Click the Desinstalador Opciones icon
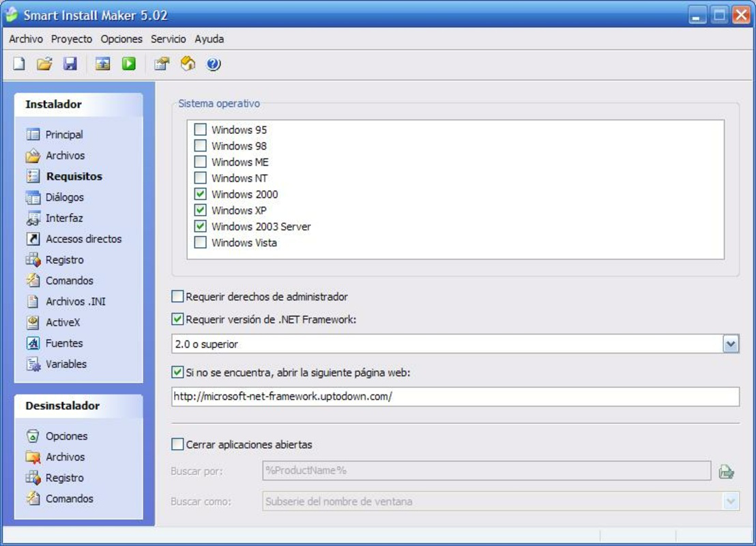 (33, 436)
